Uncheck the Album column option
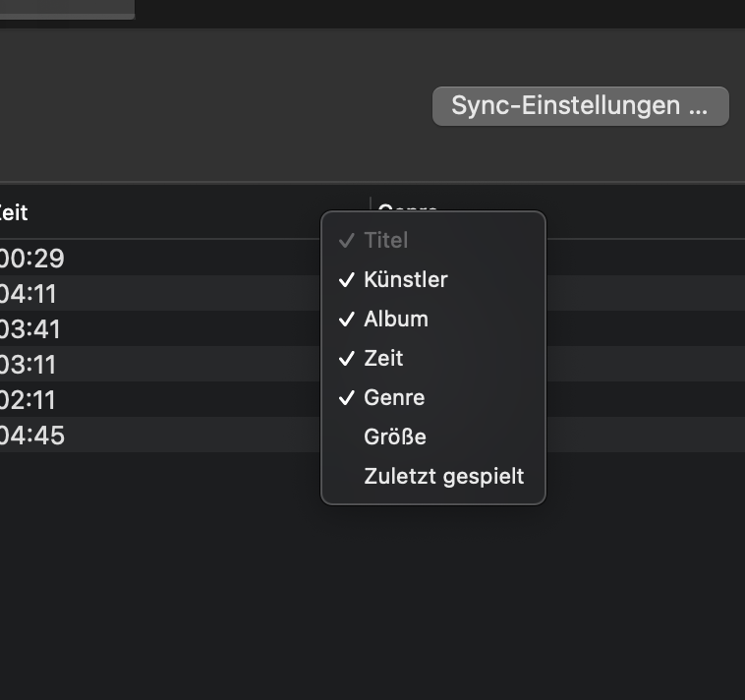The width and height of the screenshot is (745, 700). (395, 320)
